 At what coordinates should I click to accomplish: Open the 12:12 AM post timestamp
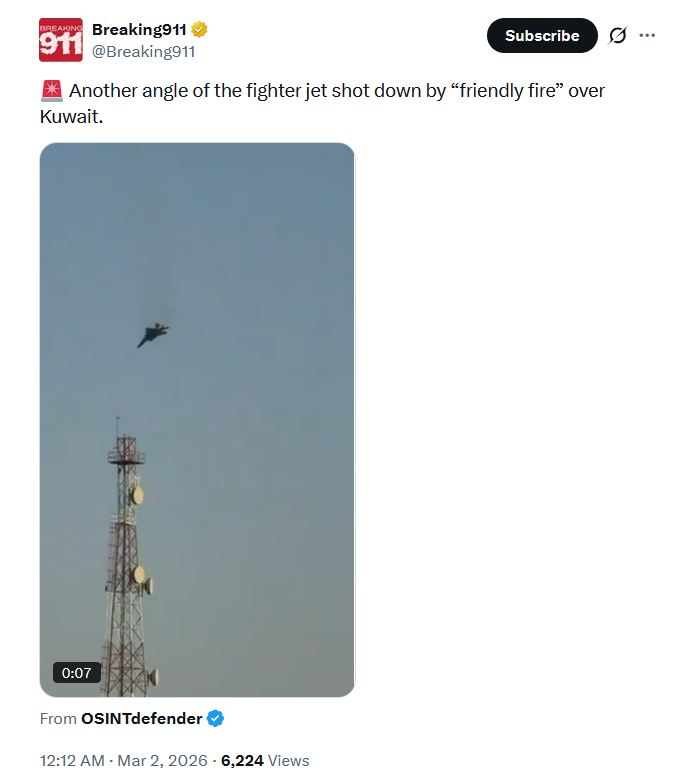coord(72,760)
